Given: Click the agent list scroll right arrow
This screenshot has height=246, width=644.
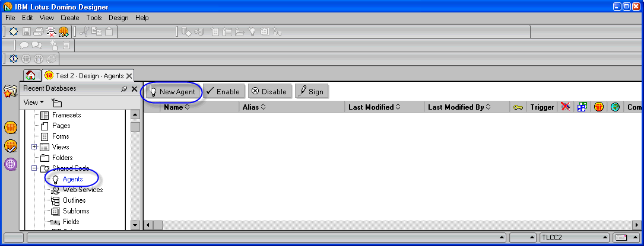Looking at the screenshot, I should 637,225.
